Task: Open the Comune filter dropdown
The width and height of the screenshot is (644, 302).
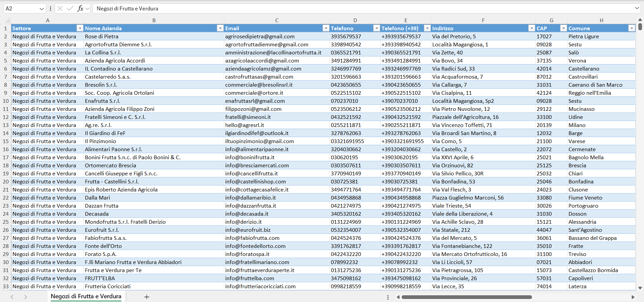Action: tap(632, 28)
